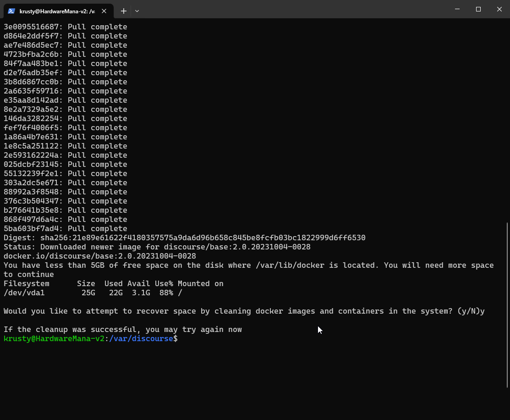Click the '3e0095516687: Pull complete' line

pos(66,27)
